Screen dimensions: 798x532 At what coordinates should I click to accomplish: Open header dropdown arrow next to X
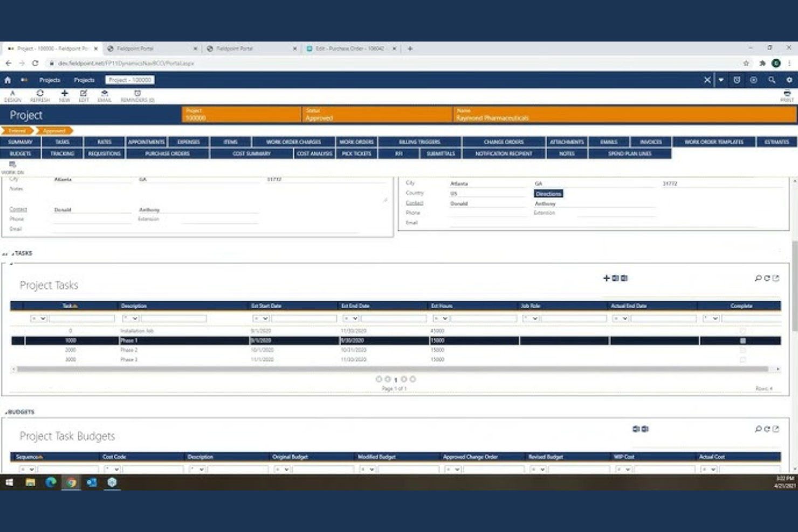pos(721,80)
